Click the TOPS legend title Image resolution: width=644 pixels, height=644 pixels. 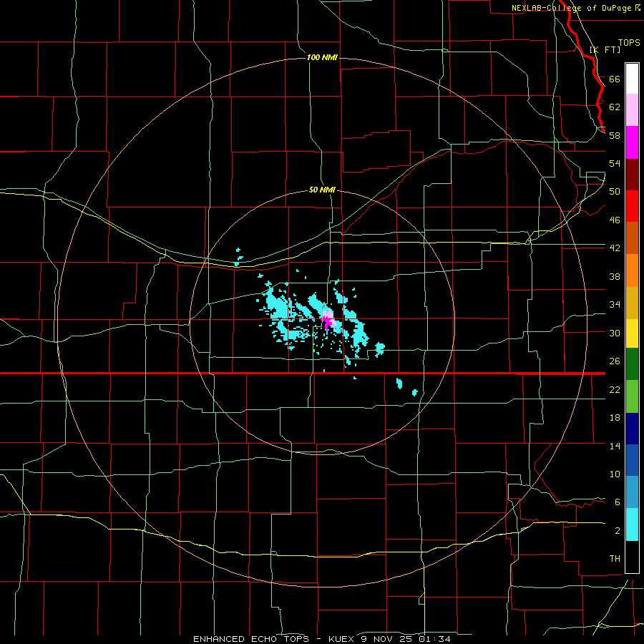click(x=629, y=42)
